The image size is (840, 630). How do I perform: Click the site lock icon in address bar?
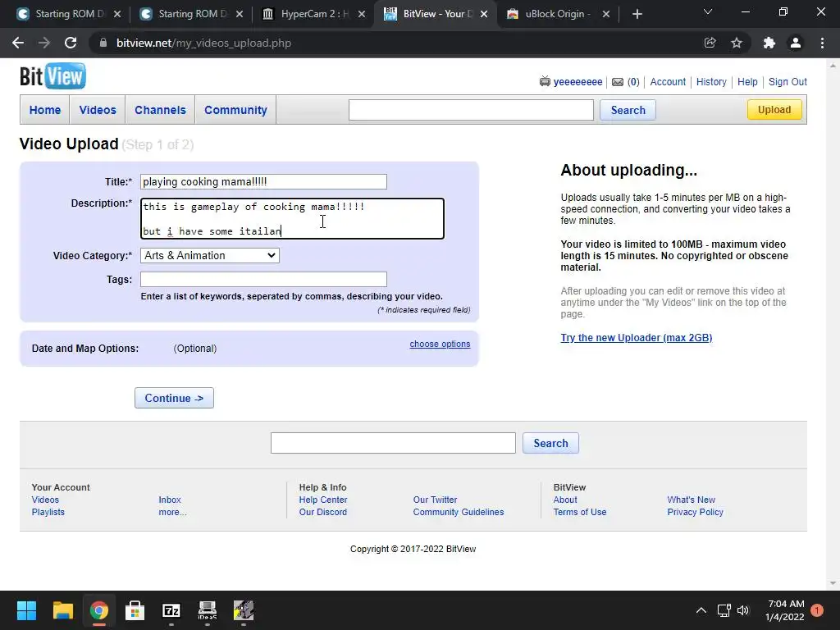pos(103,43)
